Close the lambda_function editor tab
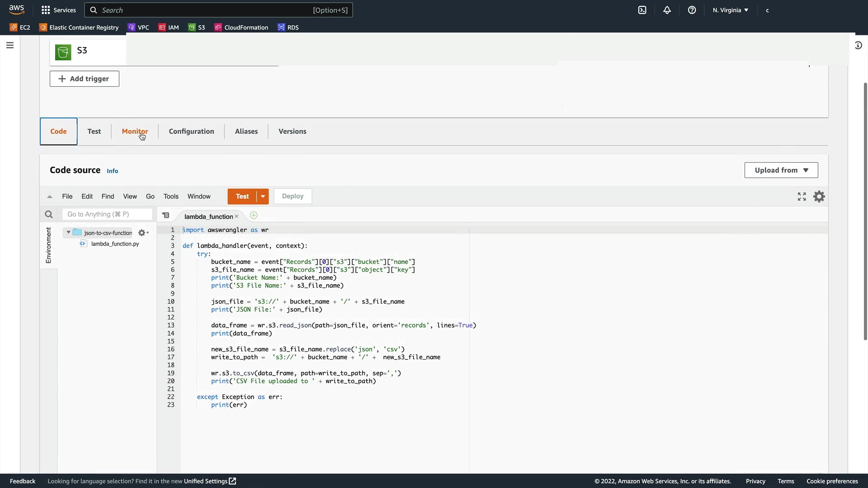The image size is (868, 488). point(236,216)
